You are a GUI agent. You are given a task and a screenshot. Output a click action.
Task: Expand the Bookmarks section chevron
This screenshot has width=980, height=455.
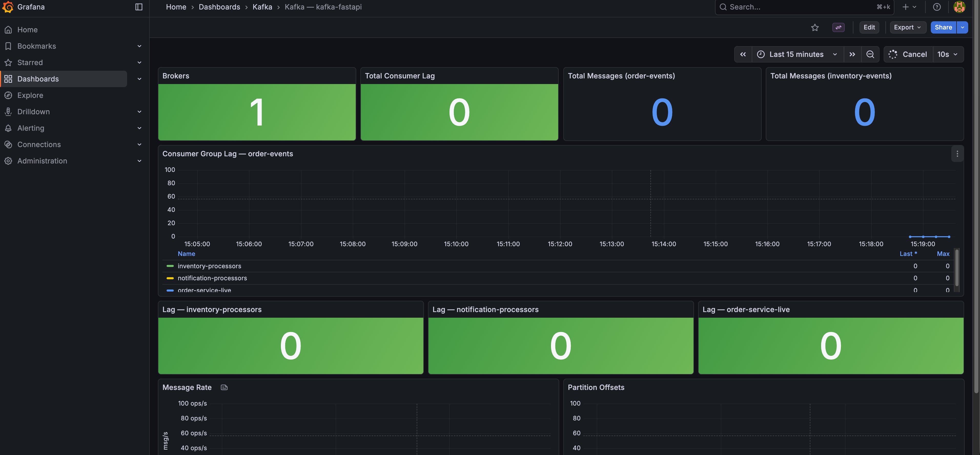click(x=139, y=46)
